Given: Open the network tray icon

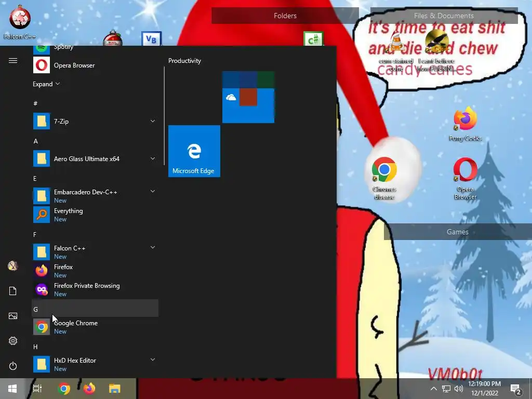Looking at the screenshot, I should [446, 389].
